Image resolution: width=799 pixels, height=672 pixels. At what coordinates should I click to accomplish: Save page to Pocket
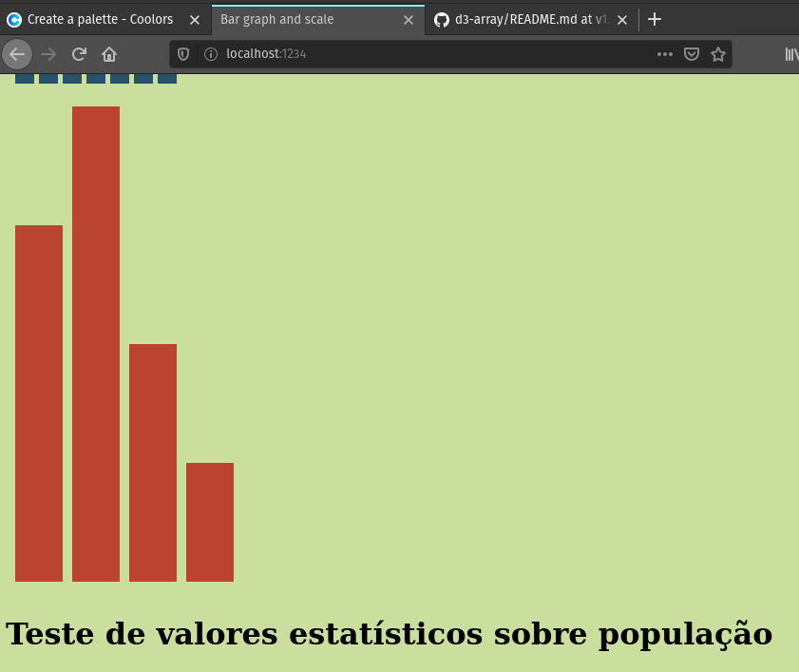coord(692,54)
